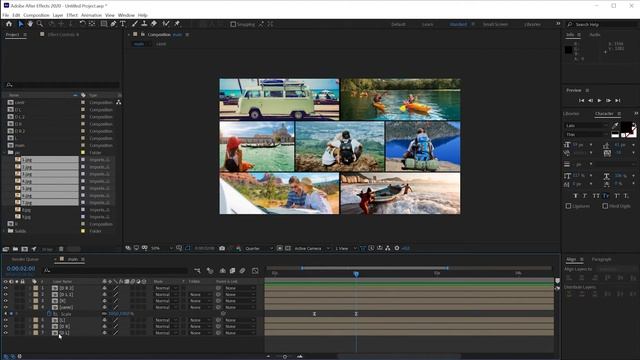Enable the Ligatures checkbox
The image size is (640, 360).
tap(568, 206)
